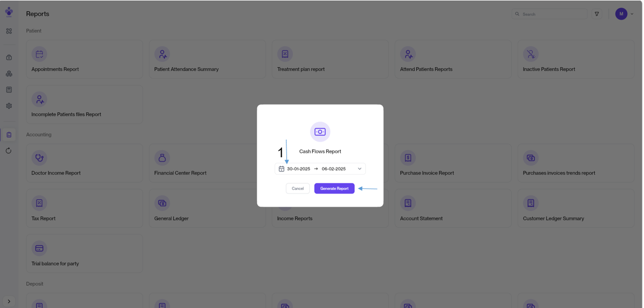Click the Generate Report button
The height and width of the screenshot is (308, 644).
pos(334,189)
